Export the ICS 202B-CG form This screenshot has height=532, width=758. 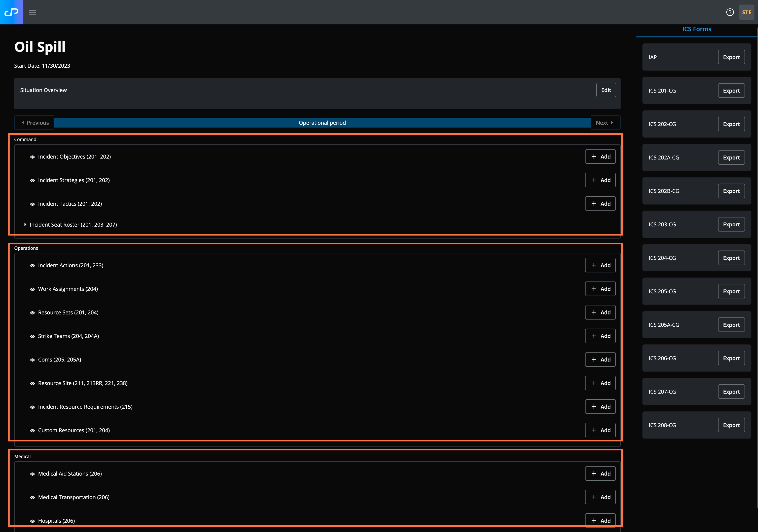tap(731, 191)
